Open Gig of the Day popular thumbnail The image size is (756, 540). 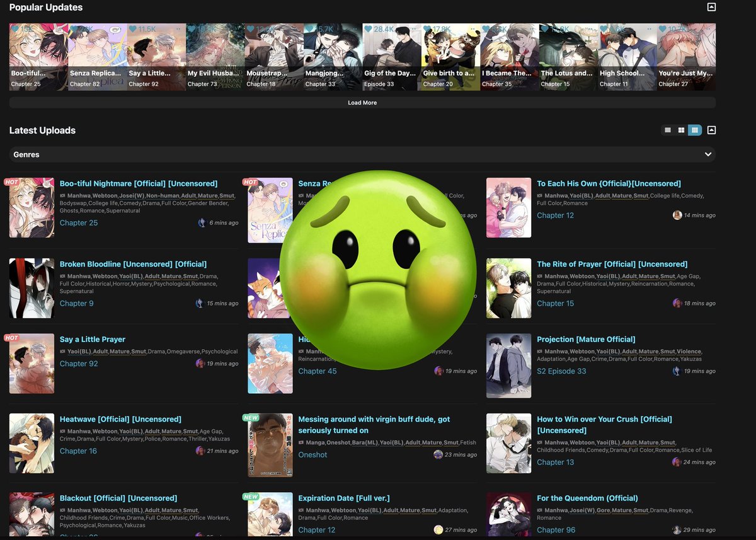(392, 57)
